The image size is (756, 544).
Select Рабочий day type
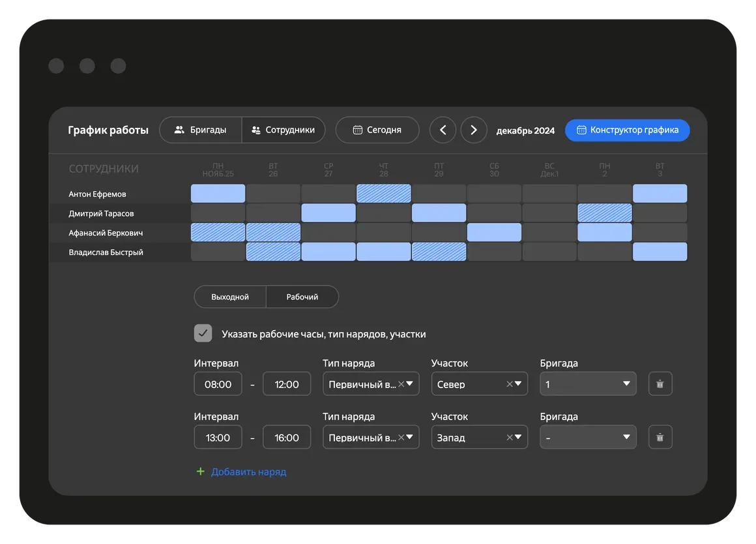pyautogui.click(x=302, y=297)
